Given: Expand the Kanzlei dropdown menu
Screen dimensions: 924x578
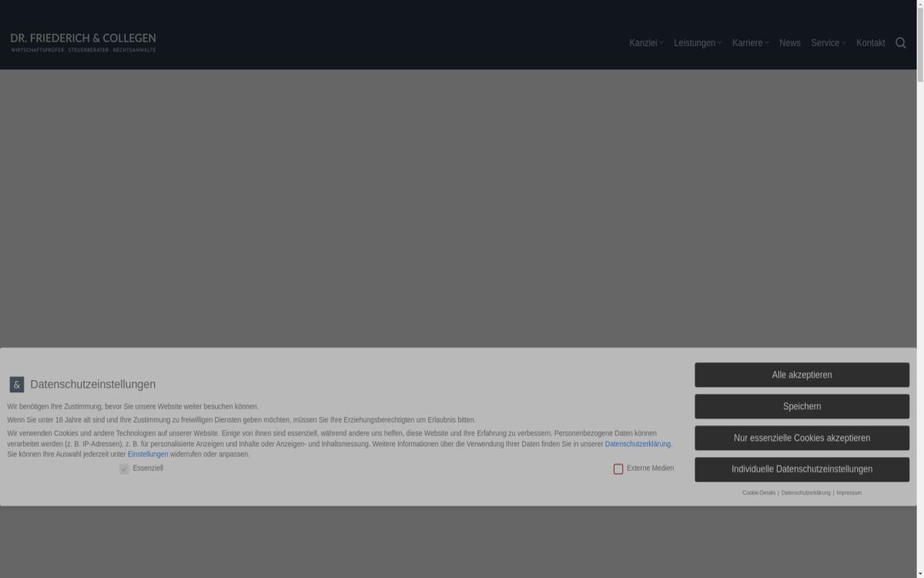Looking at the screenshot, I should pyautogui.click(x=646, y=43).
